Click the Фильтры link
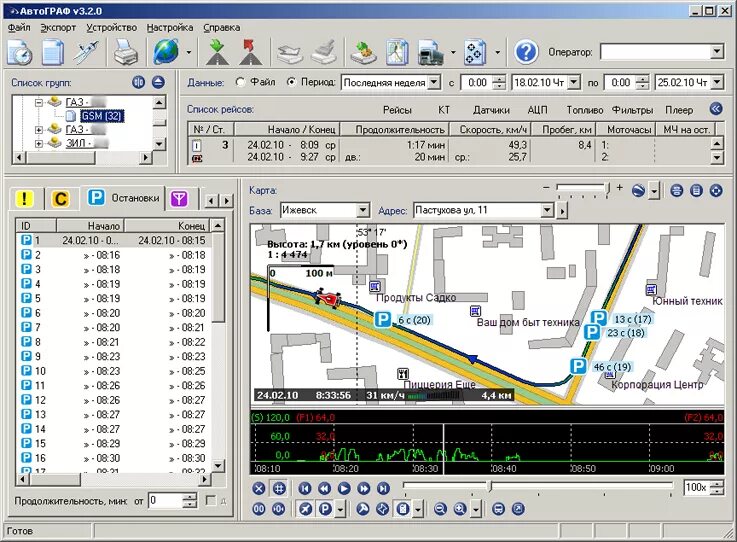This screenshot has width=737, height=542. click(x=633, y=110)
